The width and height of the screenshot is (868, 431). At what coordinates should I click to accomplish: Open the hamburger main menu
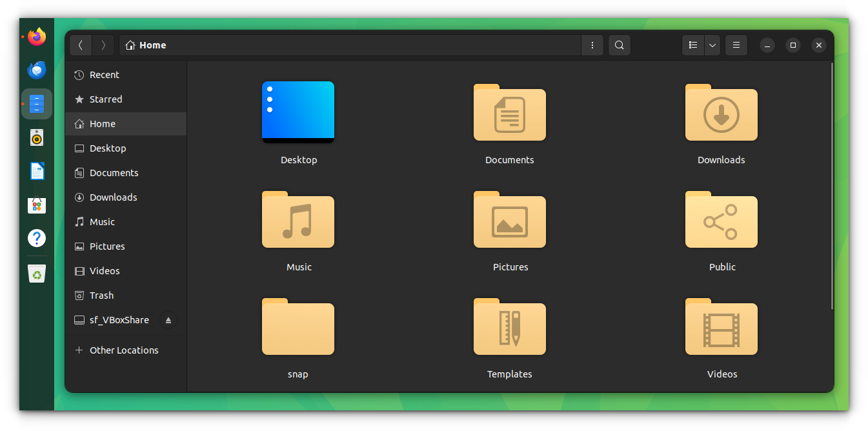pyautogui.click(x=736, y=45)
